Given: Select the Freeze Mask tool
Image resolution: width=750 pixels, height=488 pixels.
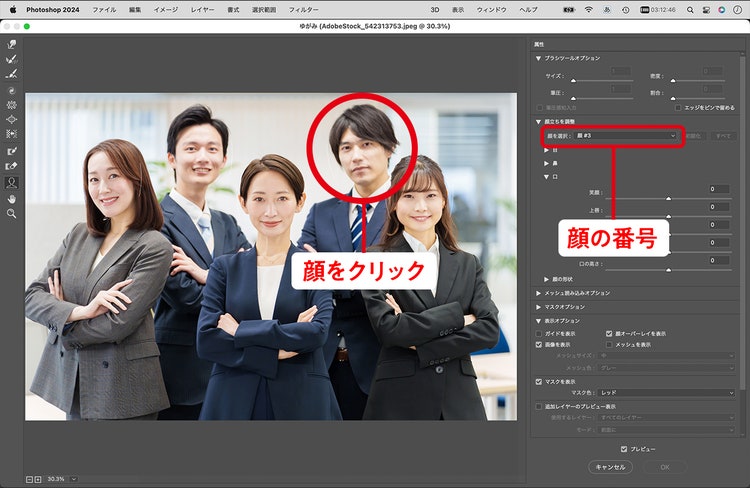Looking at the screenshot, I should click(11, 151).
